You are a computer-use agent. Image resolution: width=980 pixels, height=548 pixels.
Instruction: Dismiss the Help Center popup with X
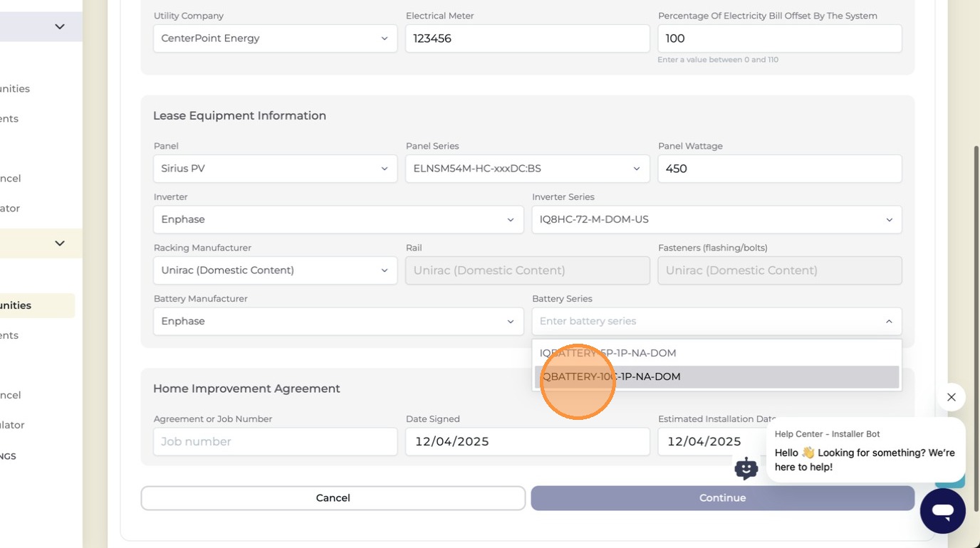(x=951, y=397)
